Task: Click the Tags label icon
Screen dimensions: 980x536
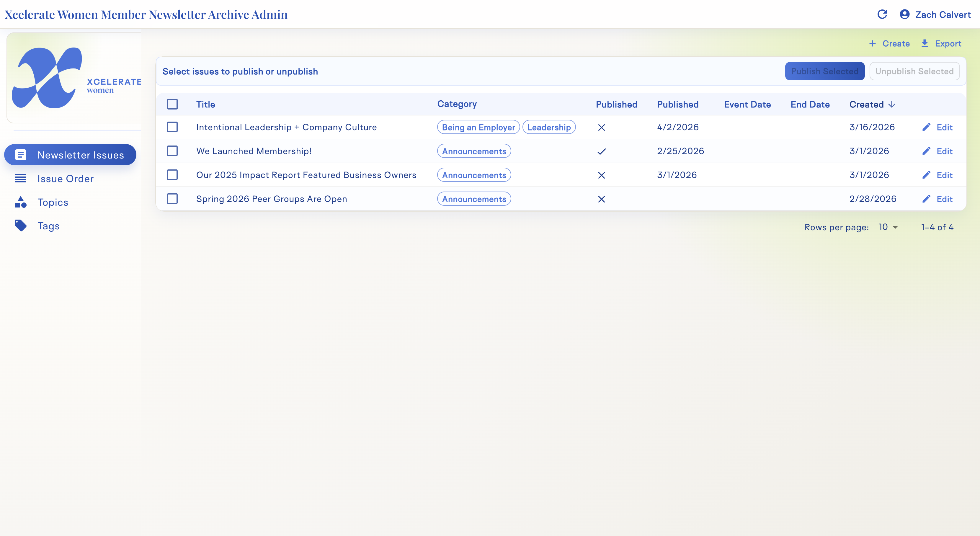Action: tap(21, 225)
